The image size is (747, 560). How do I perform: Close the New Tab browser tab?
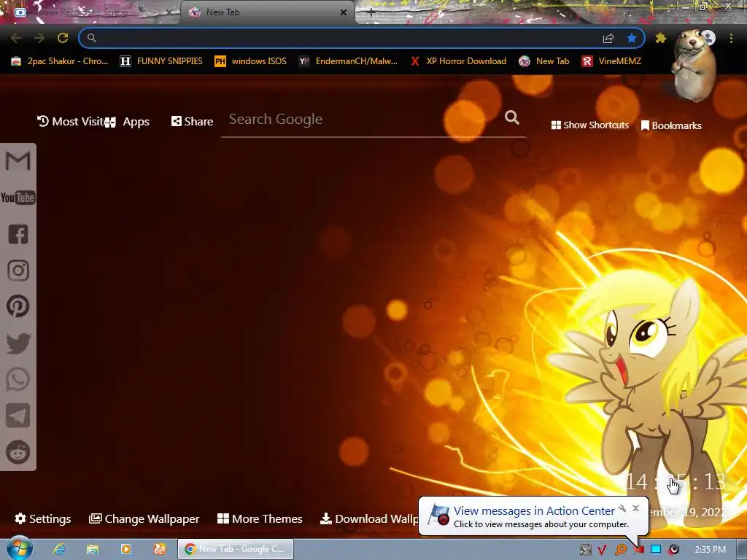pyautogui.click(x=344, y=12)
